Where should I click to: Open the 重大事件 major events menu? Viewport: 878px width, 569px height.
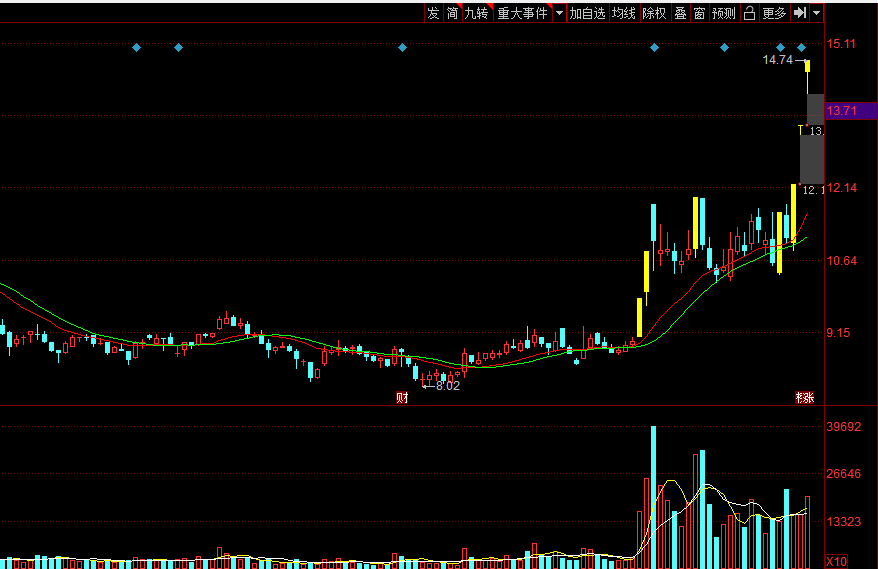[522, 13]
